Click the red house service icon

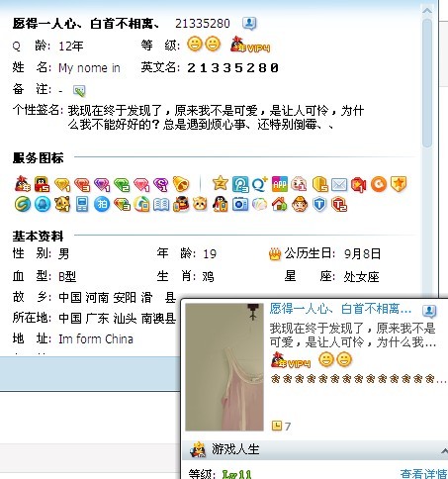pyautogui.click(x=280, y=204)
